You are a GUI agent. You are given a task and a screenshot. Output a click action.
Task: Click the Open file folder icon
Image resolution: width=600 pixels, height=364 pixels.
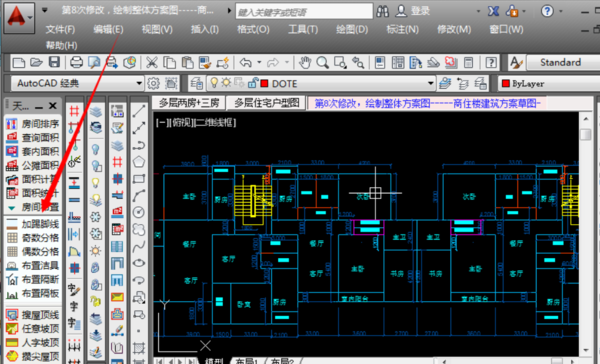36,62
